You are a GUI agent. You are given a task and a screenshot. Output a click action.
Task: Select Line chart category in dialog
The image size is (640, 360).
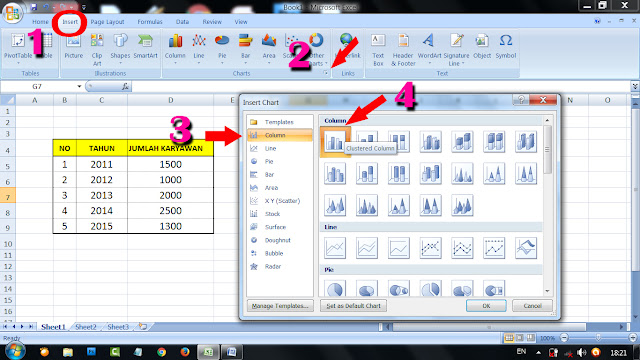[280, 148]
